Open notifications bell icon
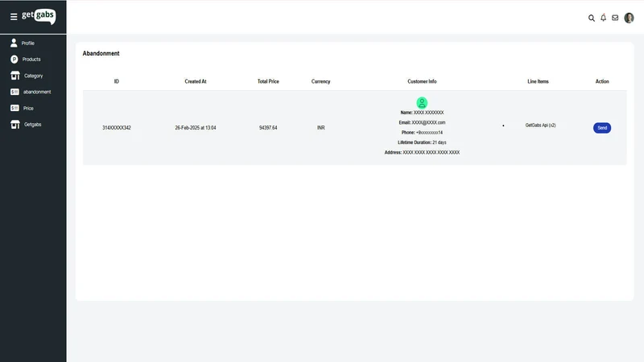Viewport: 644px width, 362px height. click(603, 18)
